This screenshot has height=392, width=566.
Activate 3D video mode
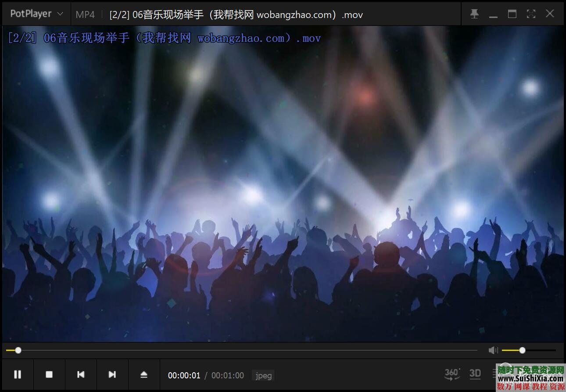click(x=475, y=374)
